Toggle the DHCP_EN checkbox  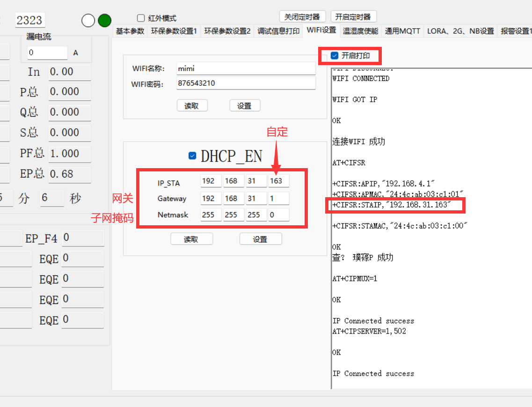pyautogui.click(x=192, y=156)
